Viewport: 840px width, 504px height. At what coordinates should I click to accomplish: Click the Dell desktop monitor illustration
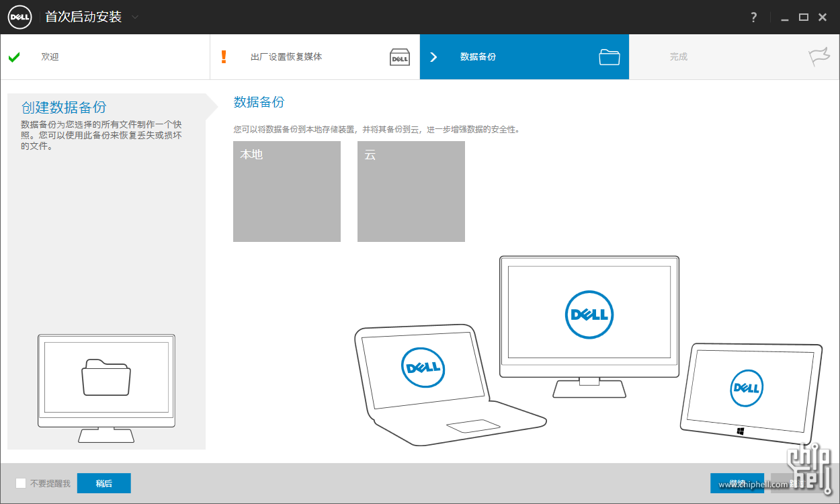[589, 327]
